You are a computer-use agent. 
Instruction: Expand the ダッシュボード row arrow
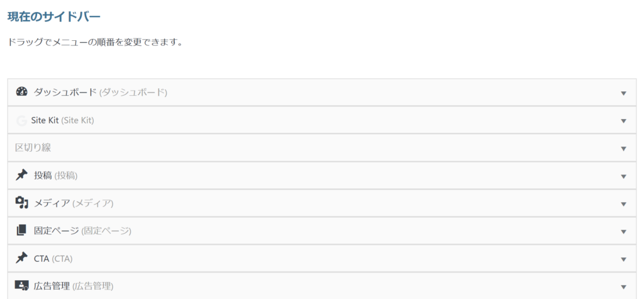623,93
